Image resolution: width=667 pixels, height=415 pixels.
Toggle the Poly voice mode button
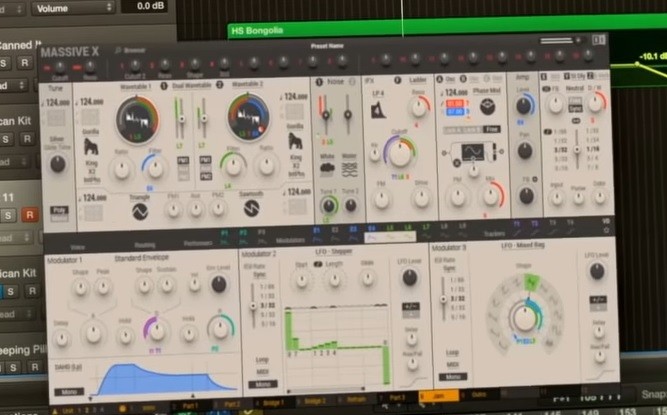coord(58,211)
